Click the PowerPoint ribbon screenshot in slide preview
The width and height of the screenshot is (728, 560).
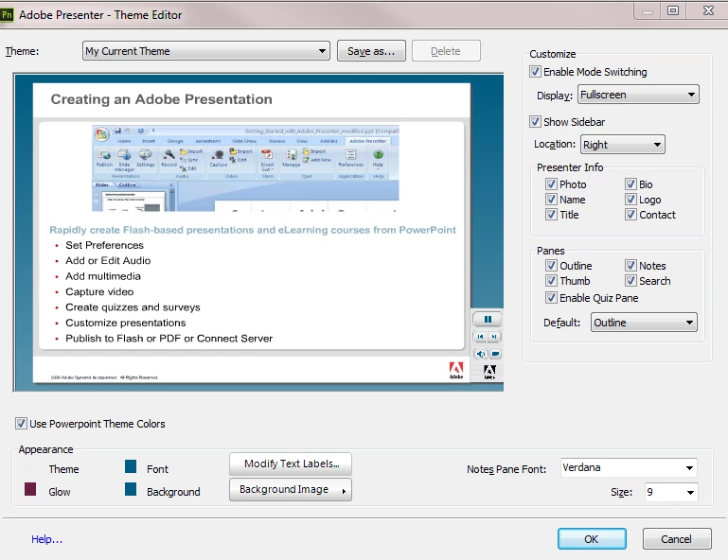click(x=245, y=168)
